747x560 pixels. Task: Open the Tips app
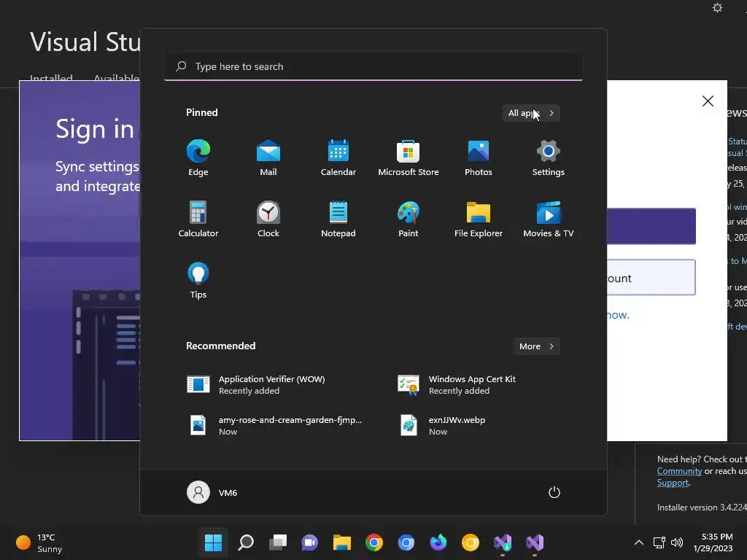coord(198,281)
